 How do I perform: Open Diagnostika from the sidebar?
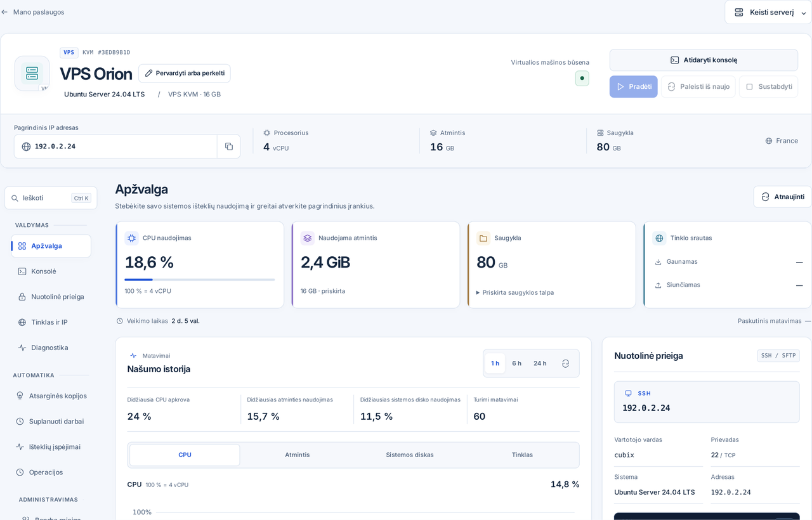pos(51,348)
